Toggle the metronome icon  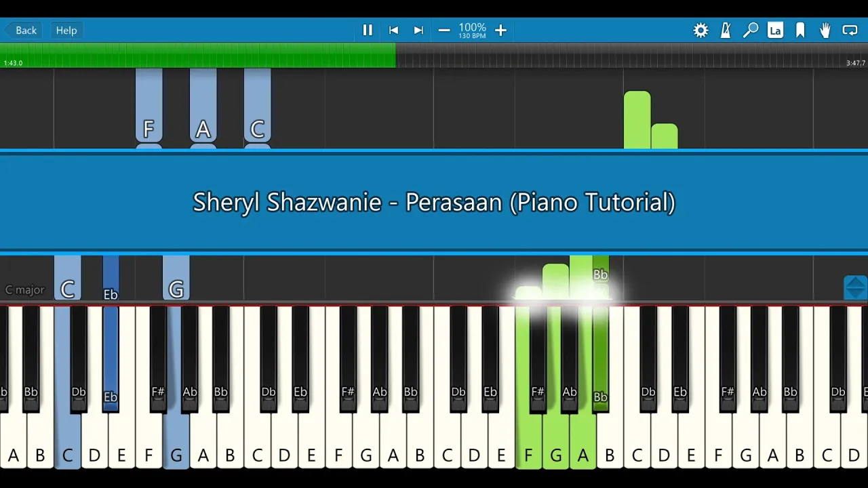tap(726, 30)
